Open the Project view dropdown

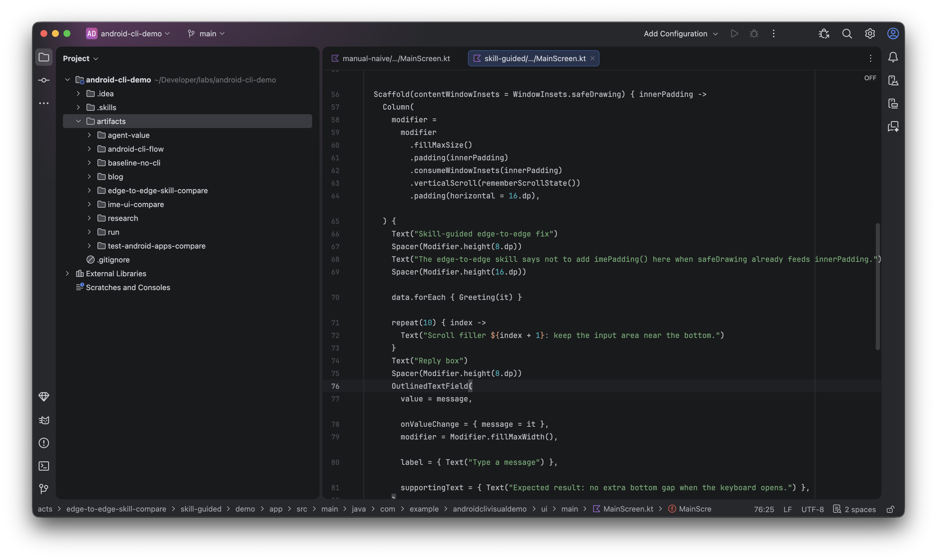[80, 59]
